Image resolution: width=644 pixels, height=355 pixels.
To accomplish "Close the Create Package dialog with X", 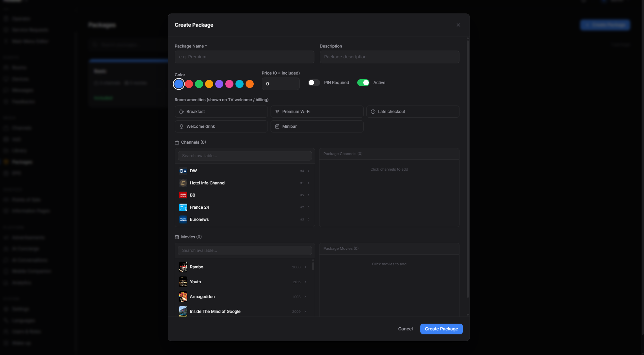I will pyautogui.click(x=458, y=25).
